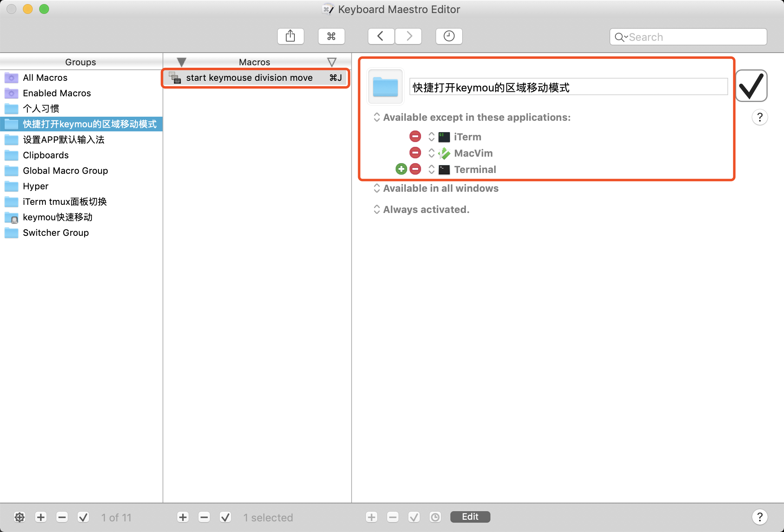
Task: Toggle group enable checkmark below Groups
Action: [x=83, y=517]
